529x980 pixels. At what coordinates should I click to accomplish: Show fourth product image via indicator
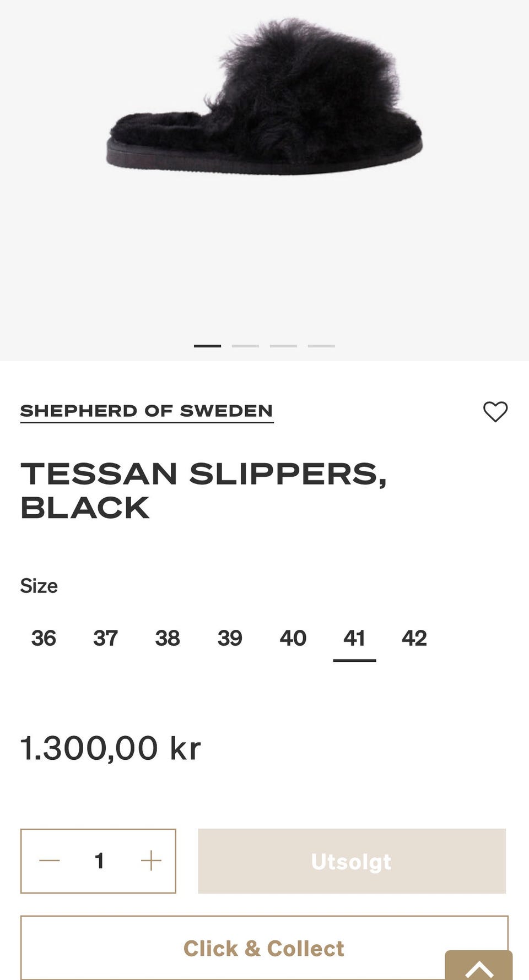[321, 346]
